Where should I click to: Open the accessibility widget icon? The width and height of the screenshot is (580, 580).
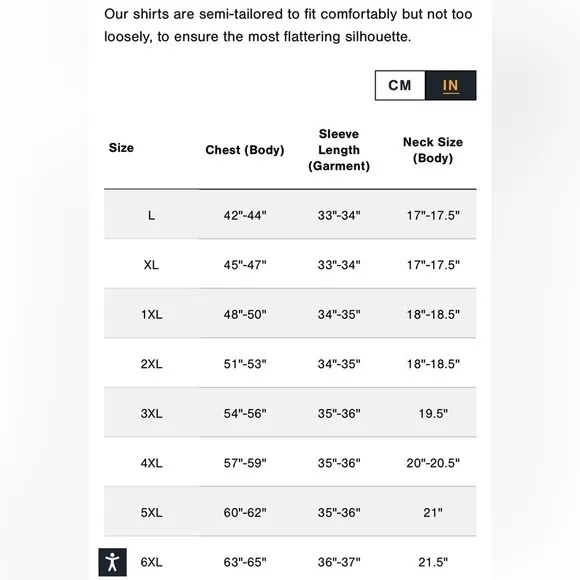[x=112, y=562]
